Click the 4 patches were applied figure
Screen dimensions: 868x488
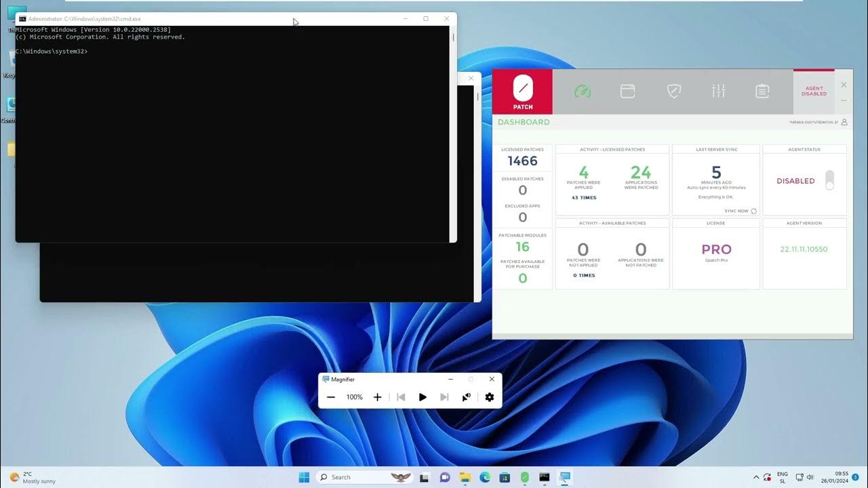pyautogui.click(x=583, y=172)
